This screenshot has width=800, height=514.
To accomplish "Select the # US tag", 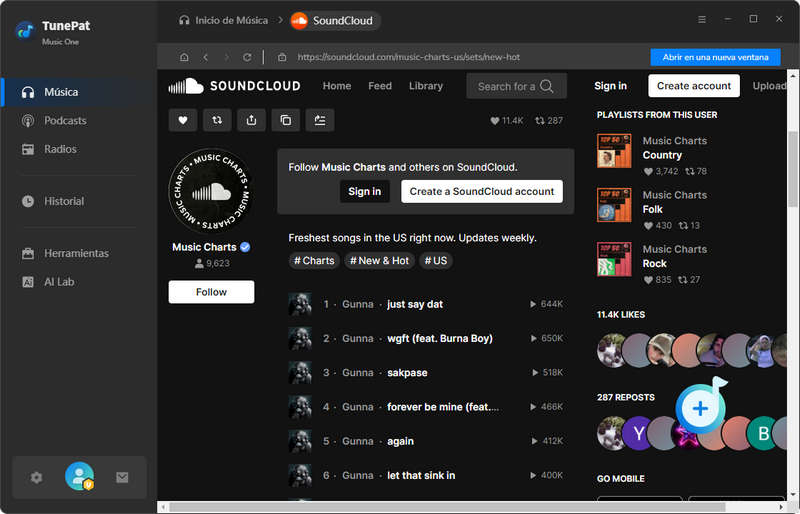I will (x=436, y=261).
